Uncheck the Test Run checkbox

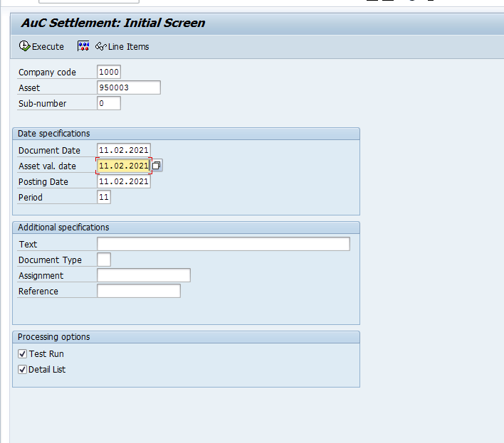pos(22,353)
